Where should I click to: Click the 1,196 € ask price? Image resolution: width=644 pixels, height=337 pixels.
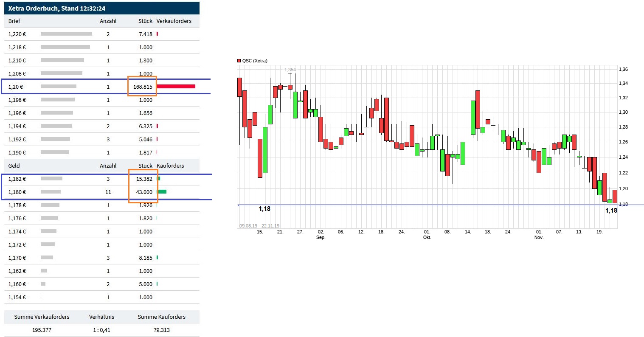pos(17,113)
